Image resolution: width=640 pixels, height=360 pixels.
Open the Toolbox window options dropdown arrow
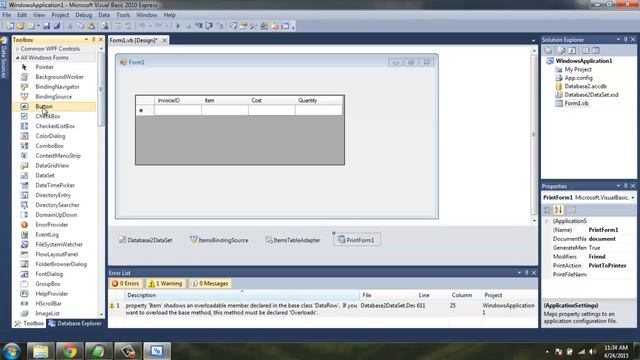[86, 40]
